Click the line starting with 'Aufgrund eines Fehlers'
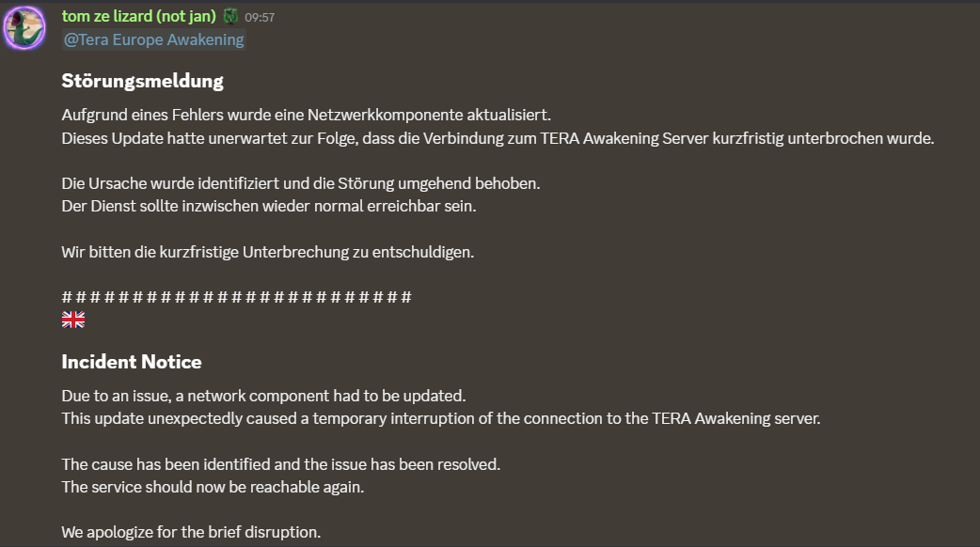The height and width of the screenshot is (547, 980). click(306, 115)
